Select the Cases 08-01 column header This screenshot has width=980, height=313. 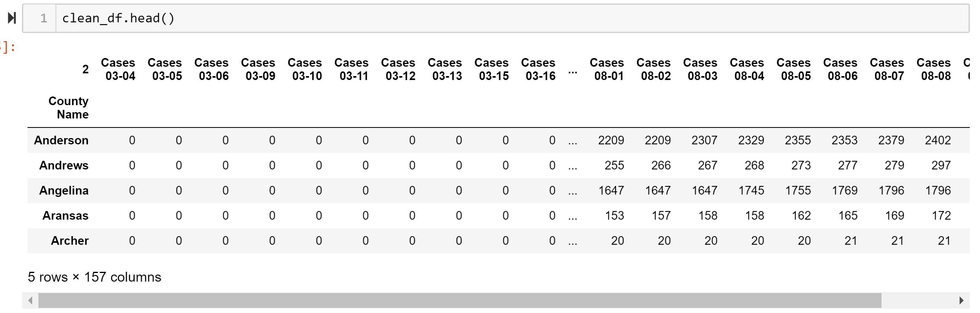click(x=607, y=69)
